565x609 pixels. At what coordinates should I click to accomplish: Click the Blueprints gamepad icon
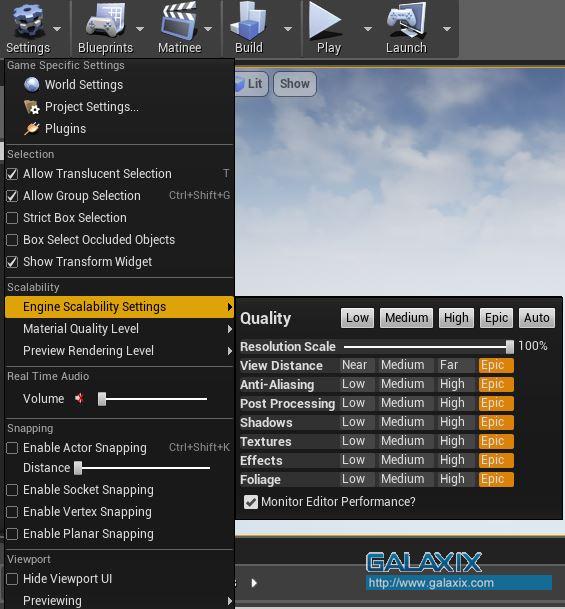click(106, 21)
